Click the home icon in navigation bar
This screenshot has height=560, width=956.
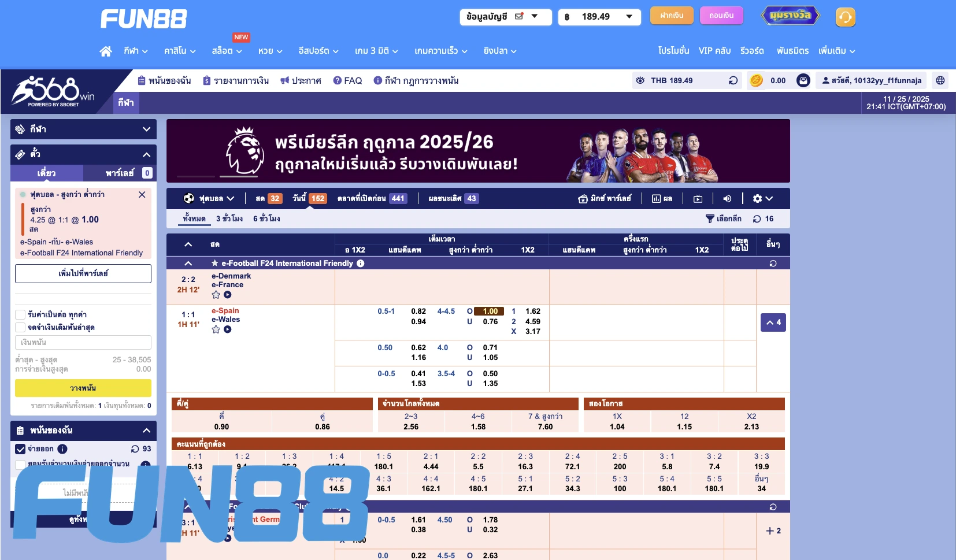106,51
